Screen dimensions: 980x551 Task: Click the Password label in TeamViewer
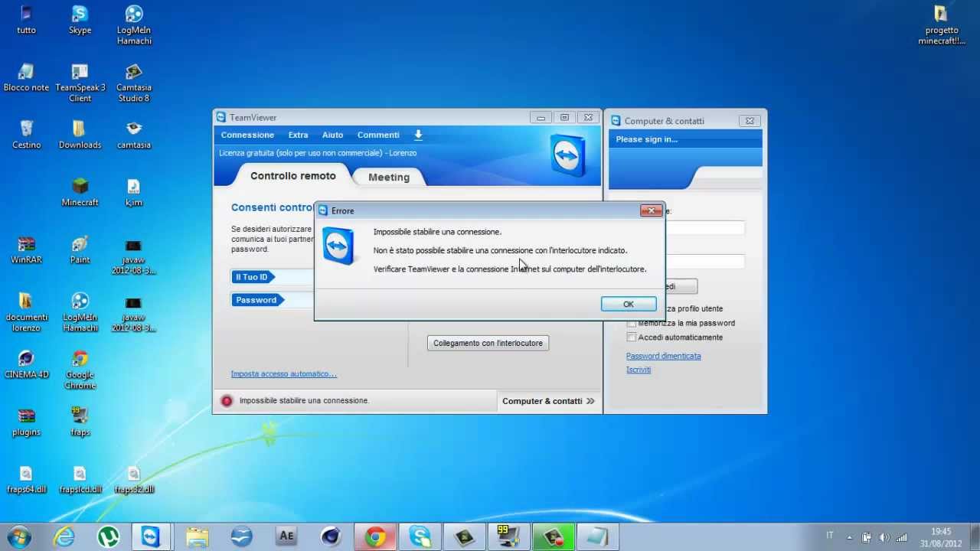[x=257, y=300]
